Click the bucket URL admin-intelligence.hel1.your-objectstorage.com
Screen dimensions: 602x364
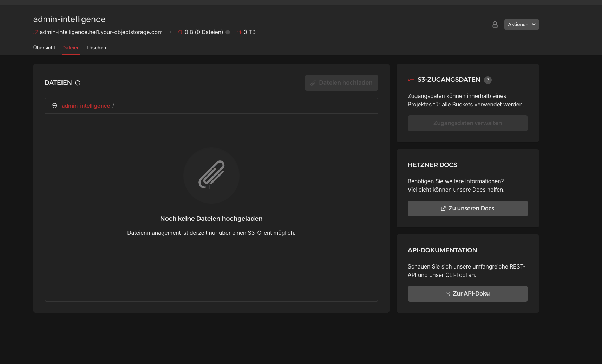coord(101,32)
